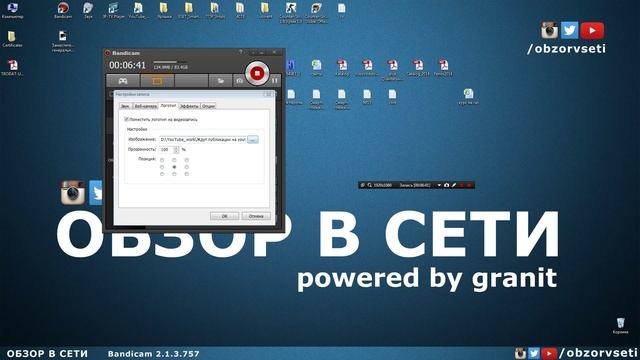Select the bottom-left logo position radio
The image size is (640, 360).
coord(162,174)
